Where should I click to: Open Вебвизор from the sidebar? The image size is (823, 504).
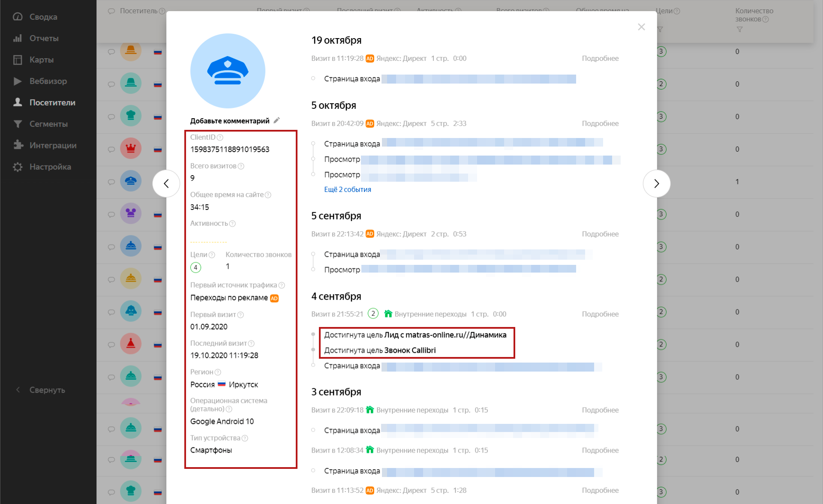(x=48, y=81)
